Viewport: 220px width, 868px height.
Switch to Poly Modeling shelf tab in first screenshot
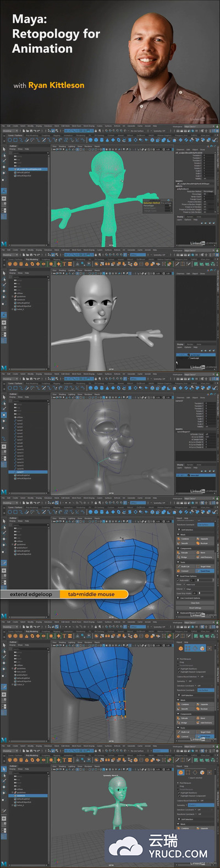pyautogui.click(x=31, y=136)
